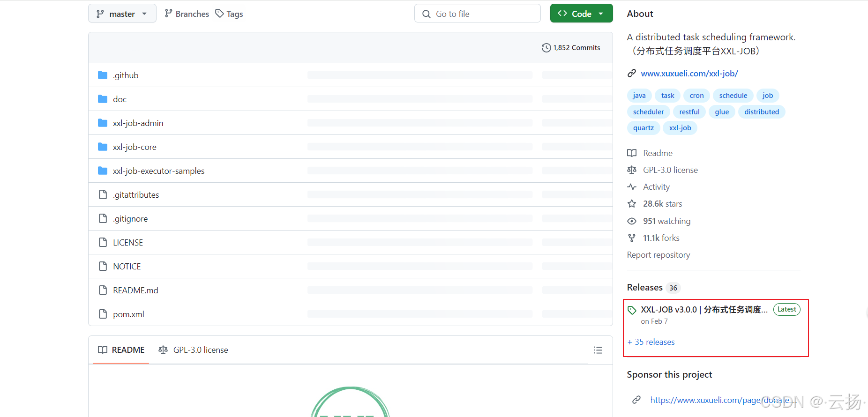Select the distributed topic tag
This screenshot has width=868, height=417.
click(762, 112)
